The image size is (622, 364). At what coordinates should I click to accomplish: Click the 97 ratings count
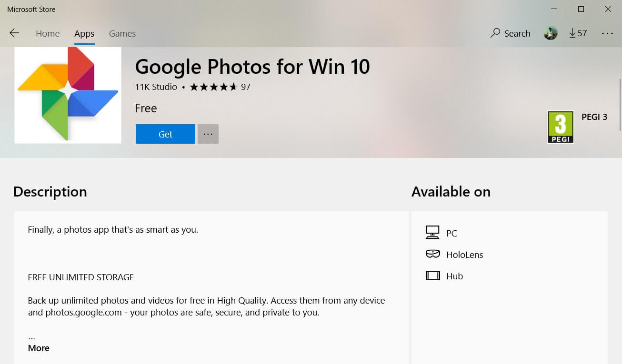pos(246,87)
